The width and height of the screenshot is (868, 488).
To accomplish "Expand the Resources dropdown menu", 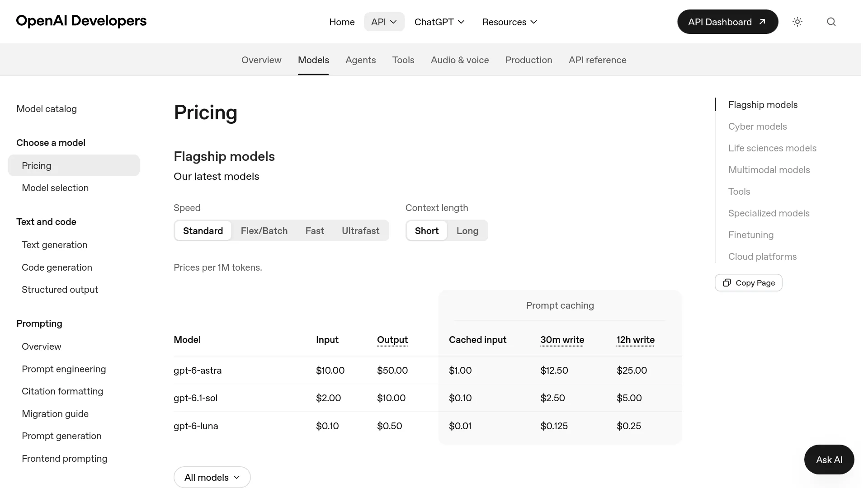I will pos(509,22).
